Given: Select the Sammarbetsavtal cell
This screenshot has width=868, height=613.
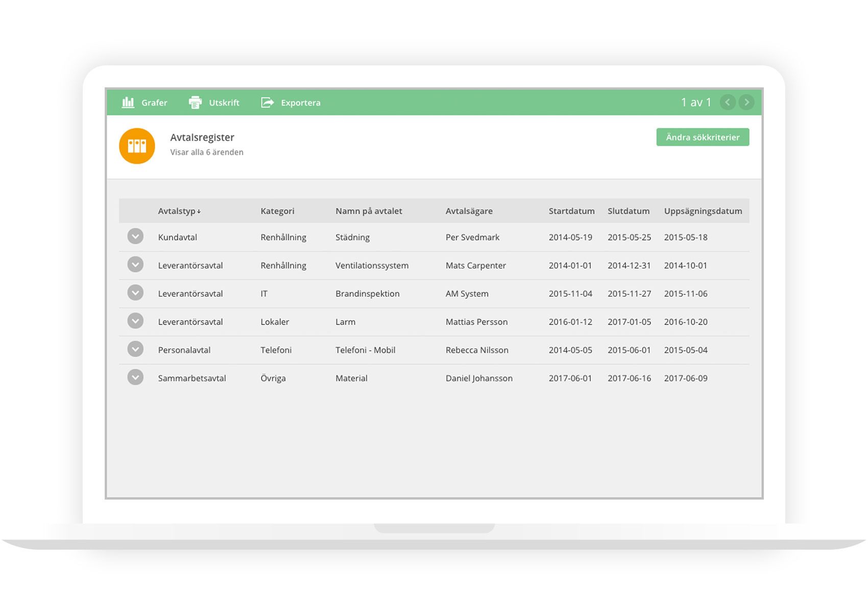Looking at the screenshot, I should point(192,378).
